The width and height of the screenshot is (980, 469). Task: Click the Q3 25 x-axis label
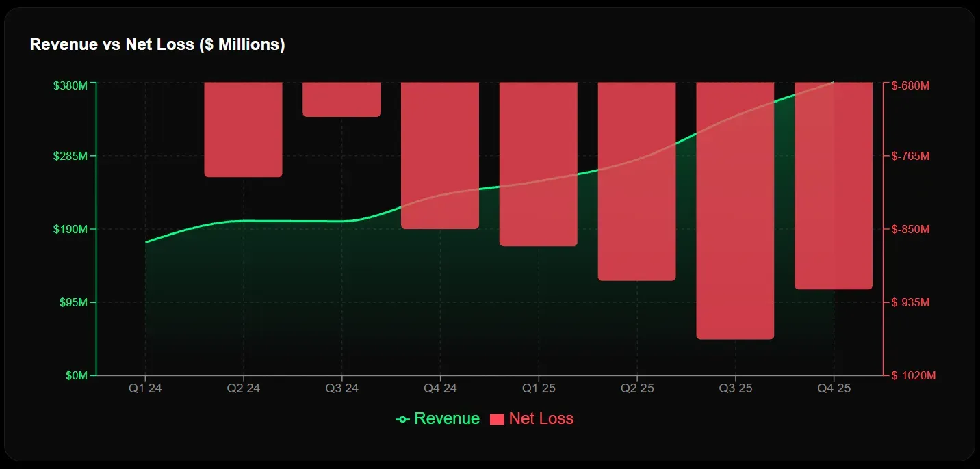point(735,388)
